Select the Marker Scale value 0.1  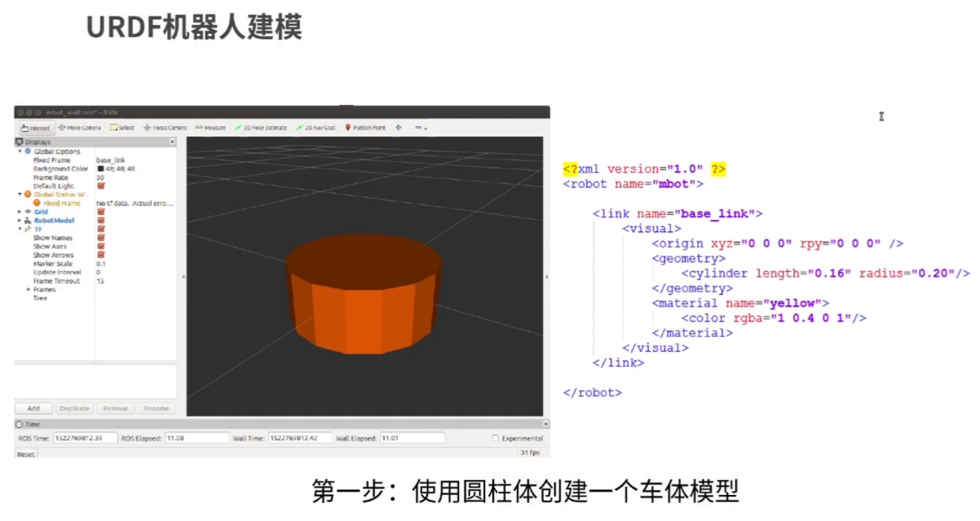[x=101, y=264]
